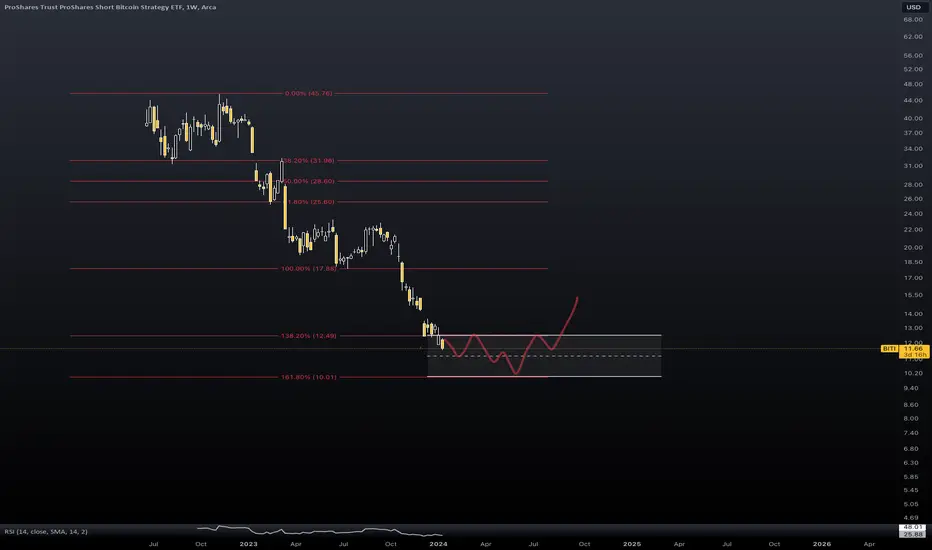The image size is (932, 550).
Task: Click the 68.00 price axis label
Action: (913, 20)
